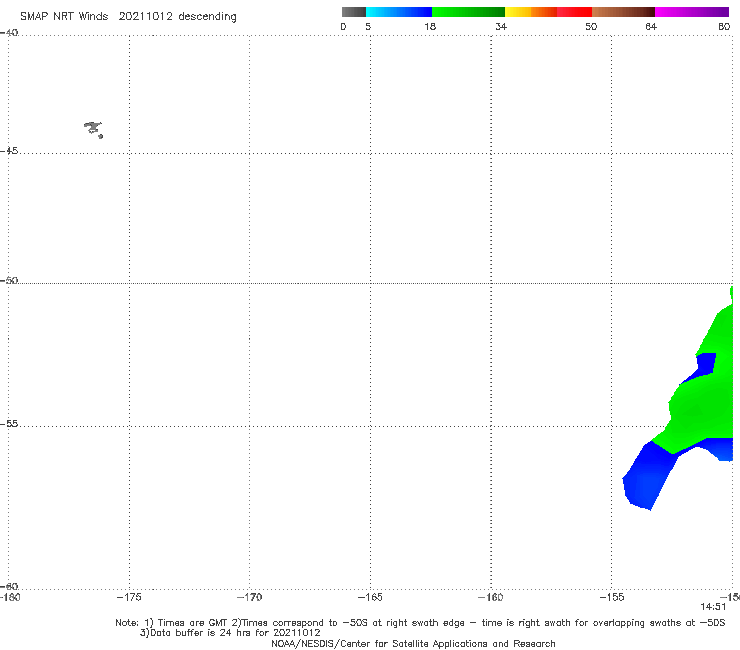The image size is (740, 650).
Task: Click longitude label -160
Action: coord(491,597)
